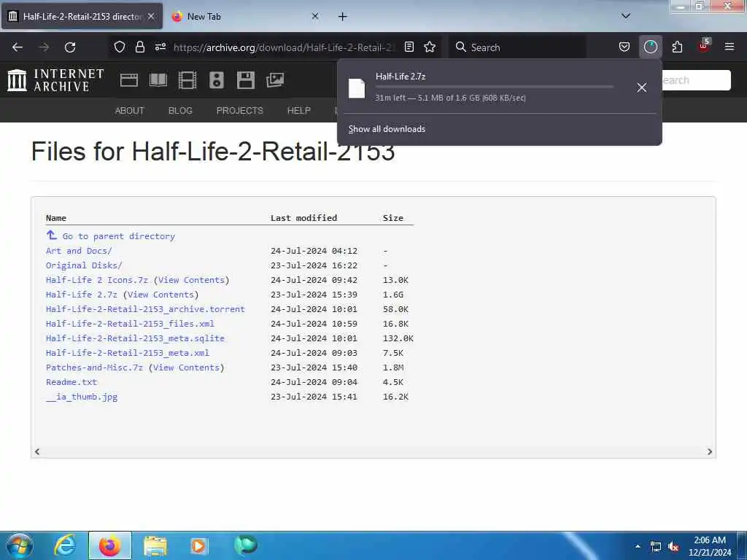
Task: Launch Internet Explorer from taskbar
Action: (65, 545)
